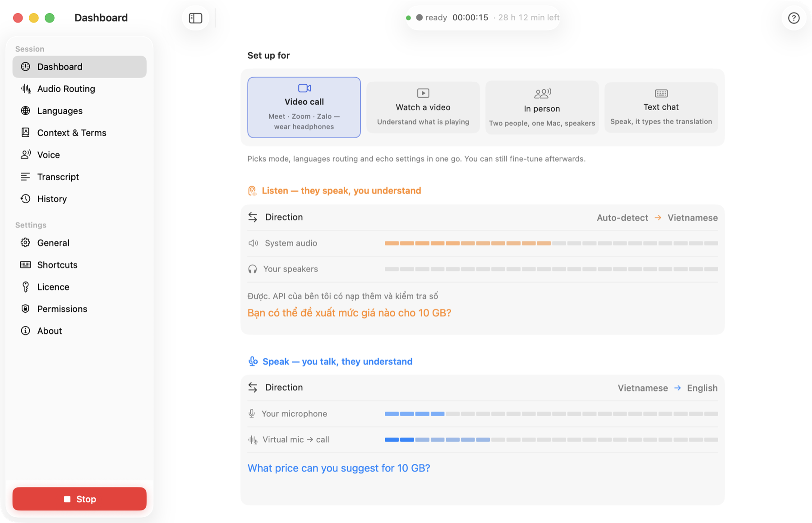
Task: Click the 'Listen — they speak, you understand' heading
Action: click(x=341, y=191)
